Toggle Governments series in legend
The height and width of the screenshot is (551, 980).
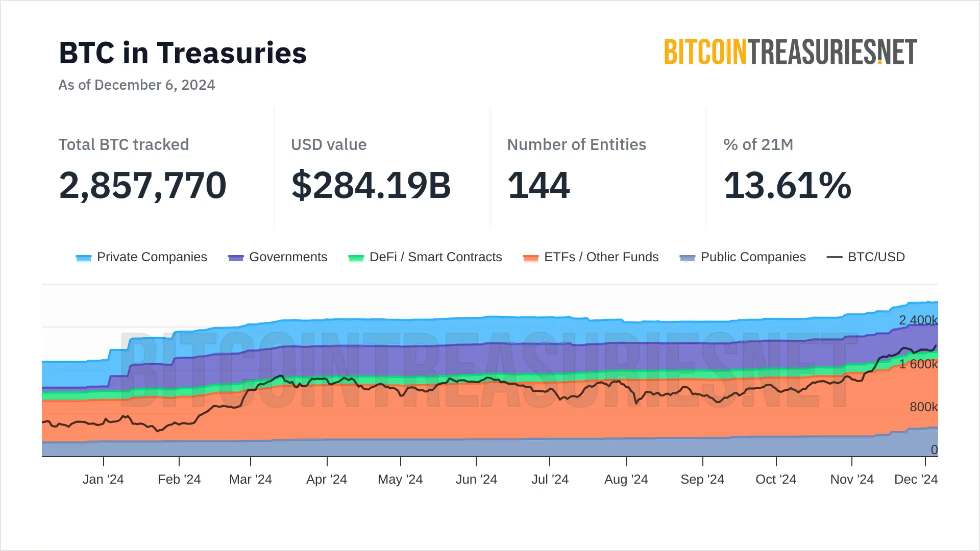pos(288,257)
